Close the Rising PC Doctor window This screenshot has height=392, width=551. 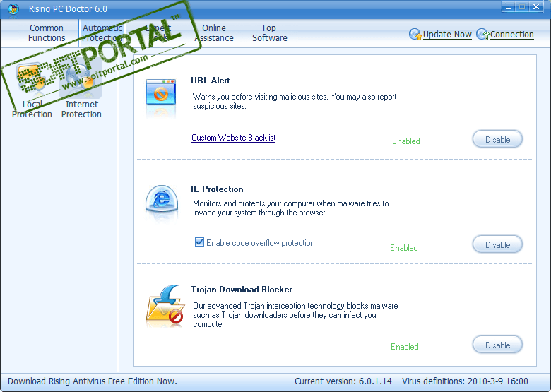536,7
